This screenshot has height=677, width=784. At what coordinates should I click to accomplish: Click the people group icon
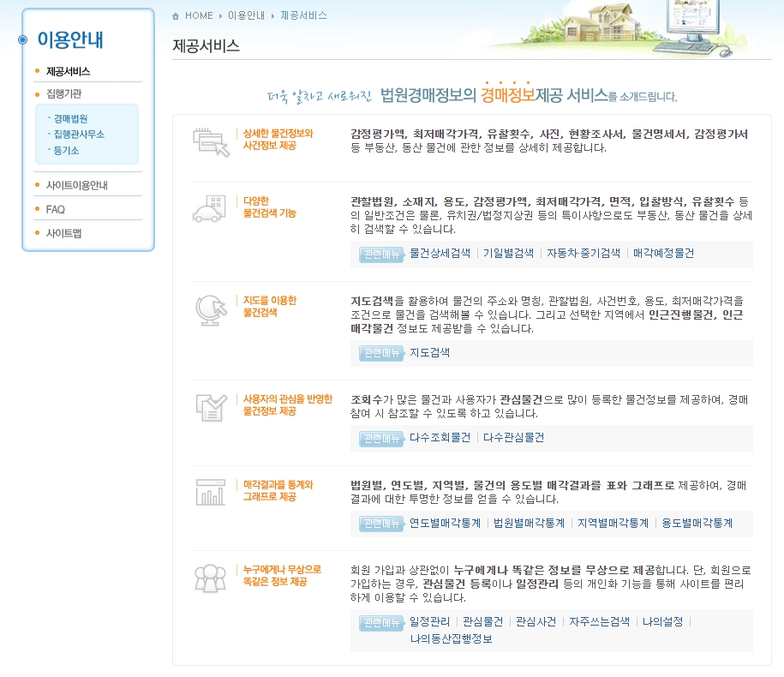[210, 578]
